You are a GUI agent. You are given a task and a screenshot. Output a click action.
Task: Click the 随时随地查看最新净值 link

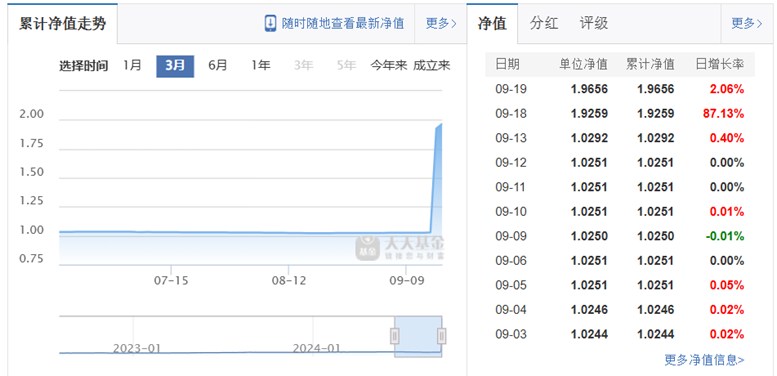[343, 23]
